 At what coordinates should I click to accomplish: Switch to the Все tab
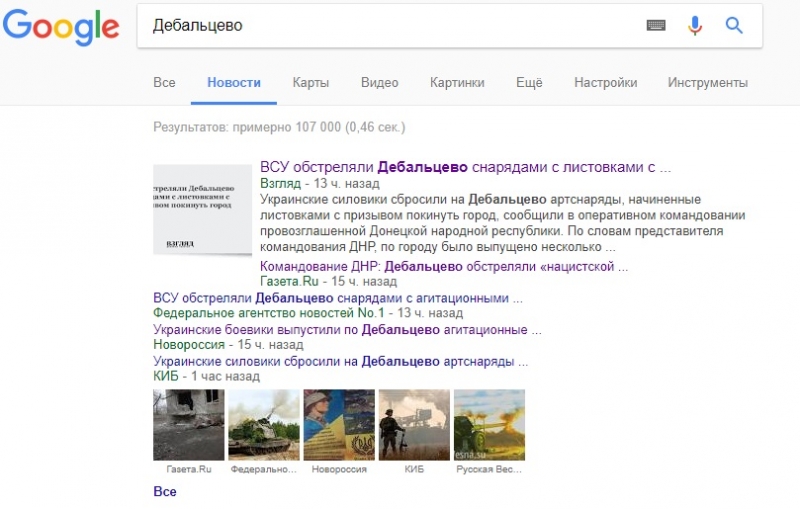pyautogui.click(x=164, y=83)
